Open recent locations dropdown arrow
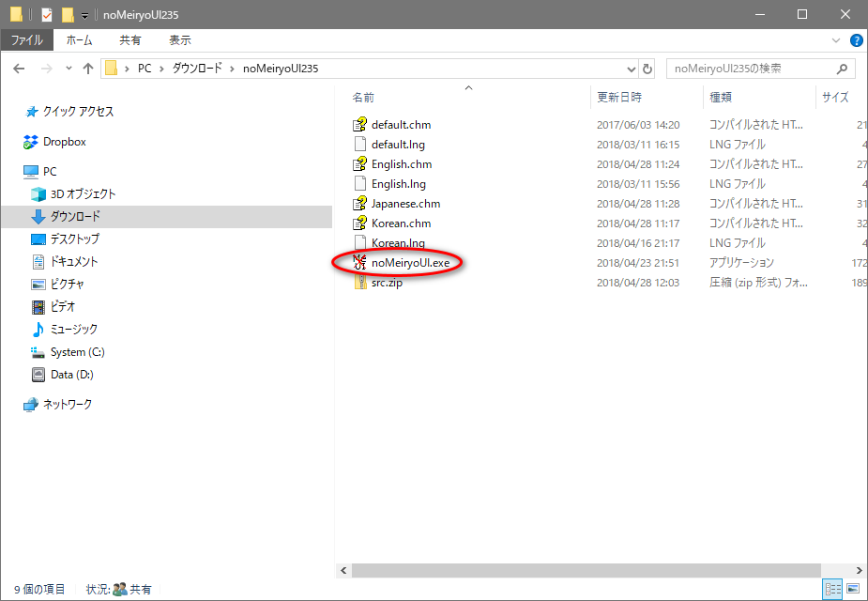The height and width of the screenshot is (601, 868). tap(69, 69)
